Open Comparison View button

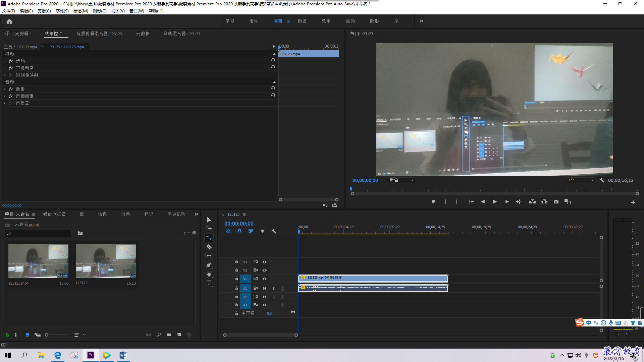[568, 202]
